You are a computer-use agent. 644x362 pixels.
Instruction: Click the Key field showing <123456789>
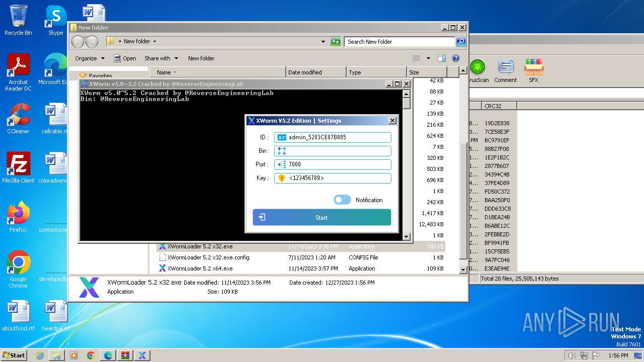click(333, 178)
